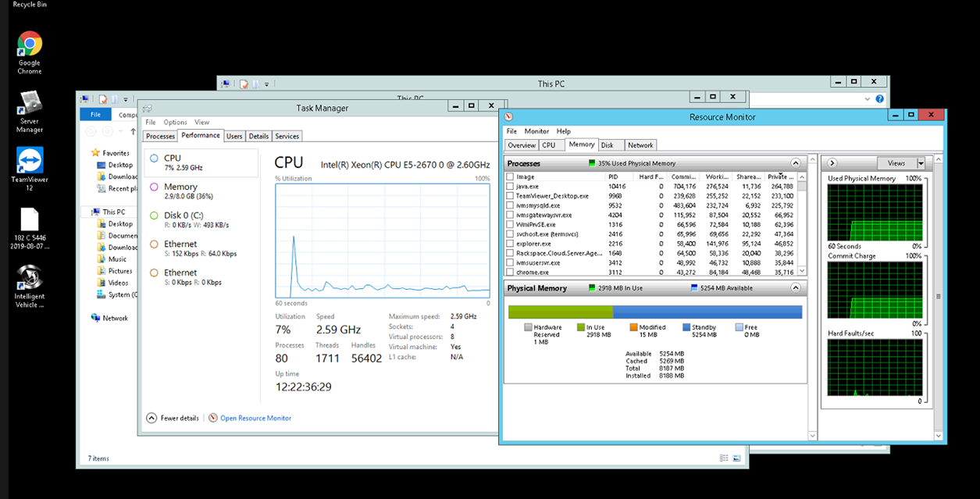This screenshot has height=499, width=980.
Task: Check the svchost.exe (termsvcs) checkbox
Action: point(510,233)
